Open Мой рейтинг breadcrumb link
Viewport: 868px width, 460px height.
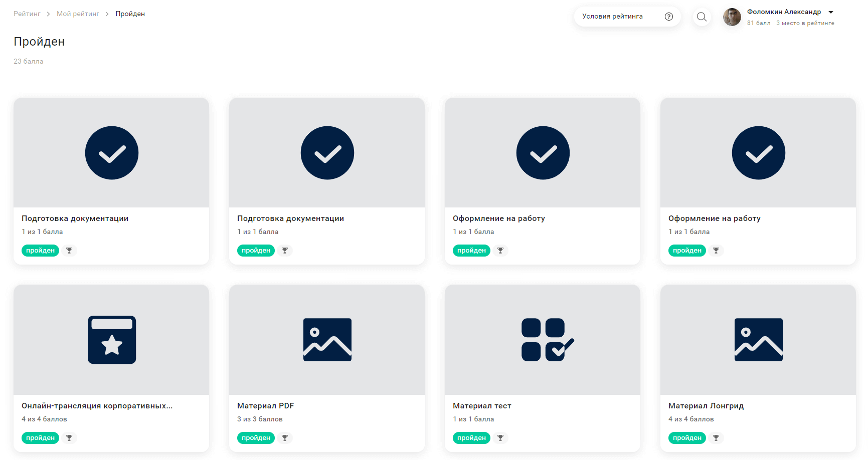78,14
